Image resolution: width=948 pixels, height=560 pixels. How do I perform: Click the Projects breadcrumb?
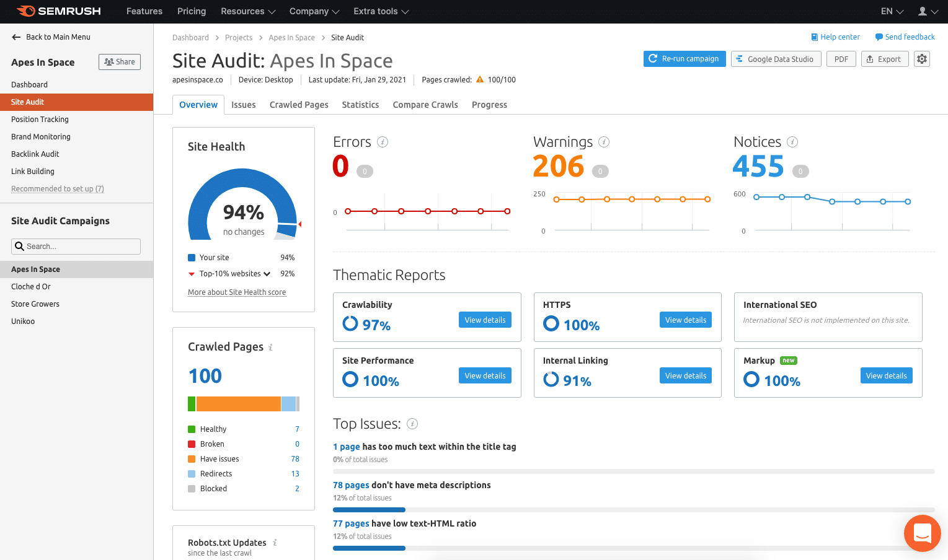pyautogui.click(x=239, y=38)
